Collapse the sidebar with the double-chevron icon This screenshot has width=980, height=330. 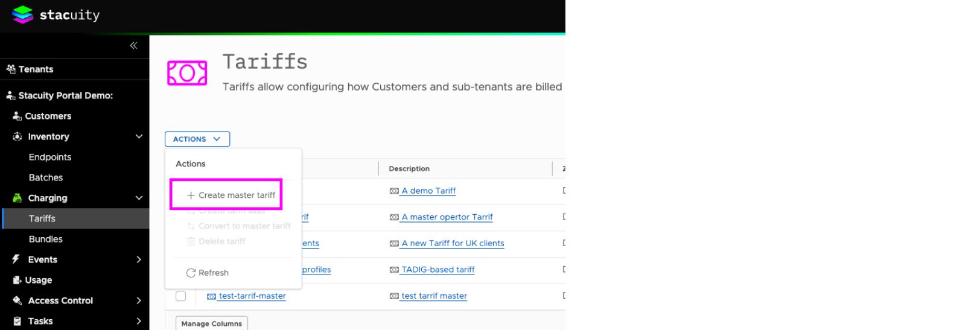pyautogui.click(x=133, y=46)
